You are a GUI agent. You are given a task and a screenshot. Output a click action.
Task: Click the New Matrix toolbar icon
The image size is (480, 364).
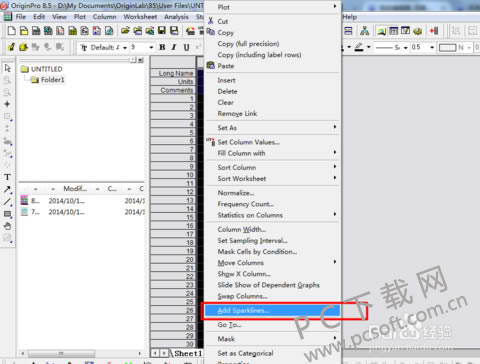click(x=72, y=31)
